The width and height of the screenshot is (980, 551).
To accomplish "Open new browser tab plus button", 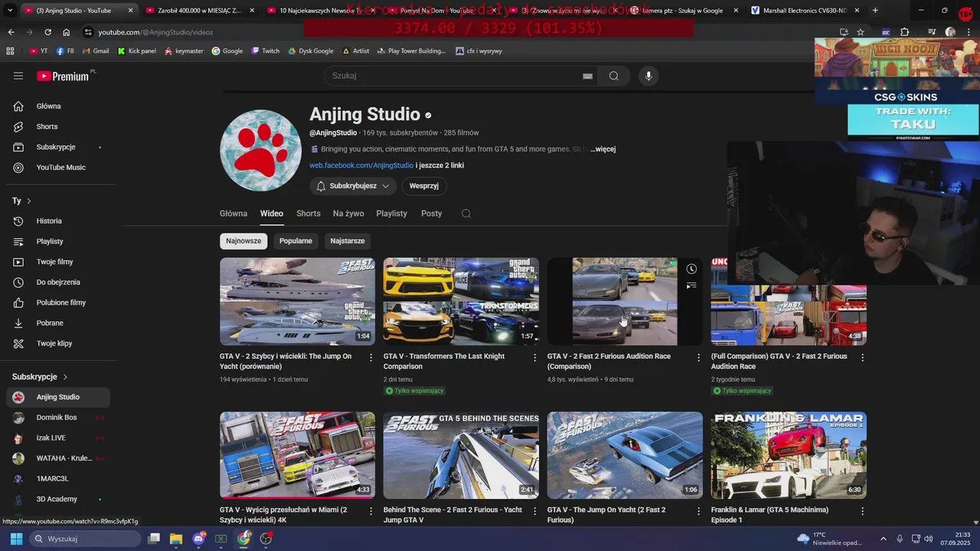I will [875, 11].
